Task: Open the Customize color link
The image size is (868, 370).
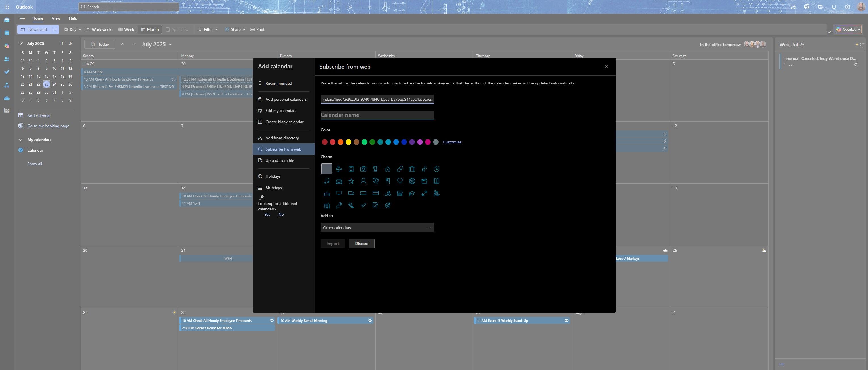Action: 451,142
